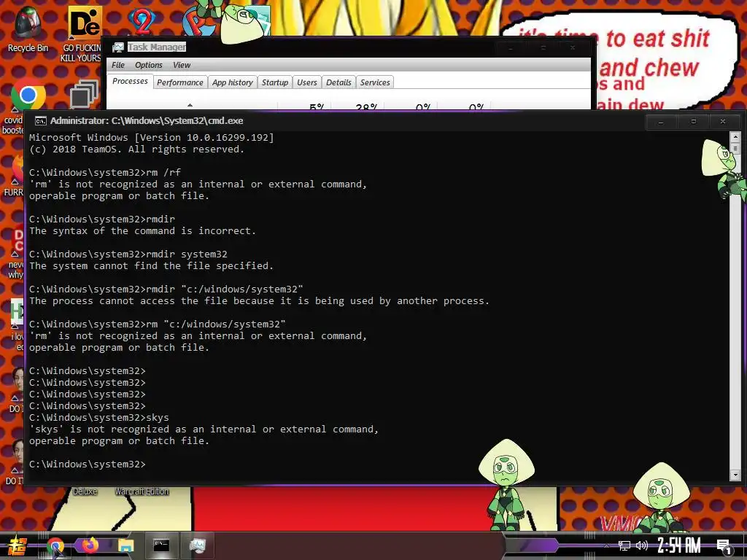Click the 'rm /rf' command line
747x560 pixels.
coord(105,172)
